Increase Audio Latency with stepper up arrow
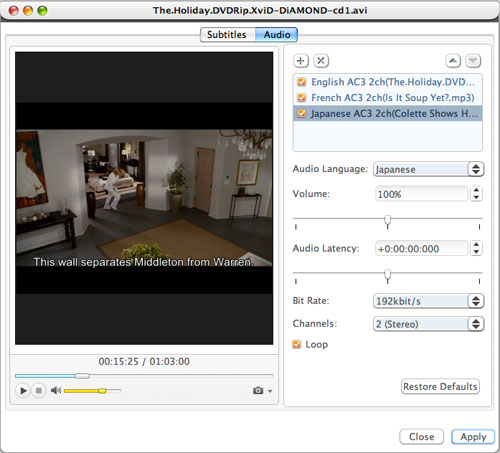 [x=476, y=245]
